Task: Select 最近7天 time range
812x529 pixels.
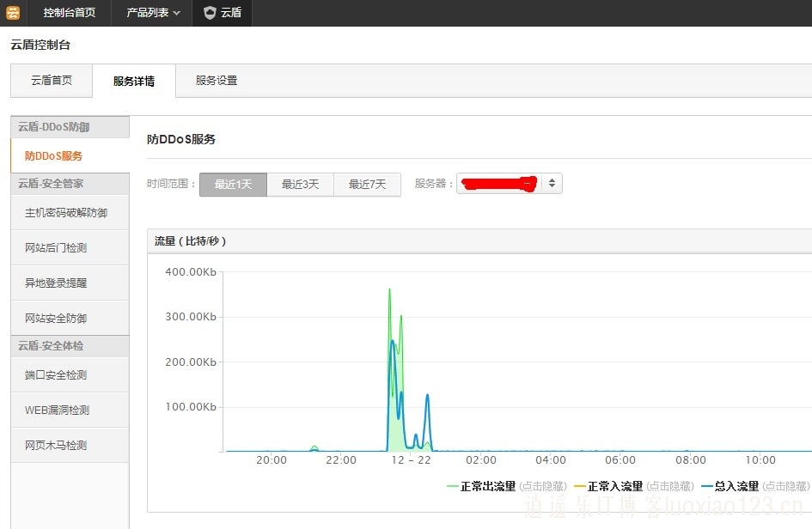Action: pyautogui.click(x=368, y=185)
